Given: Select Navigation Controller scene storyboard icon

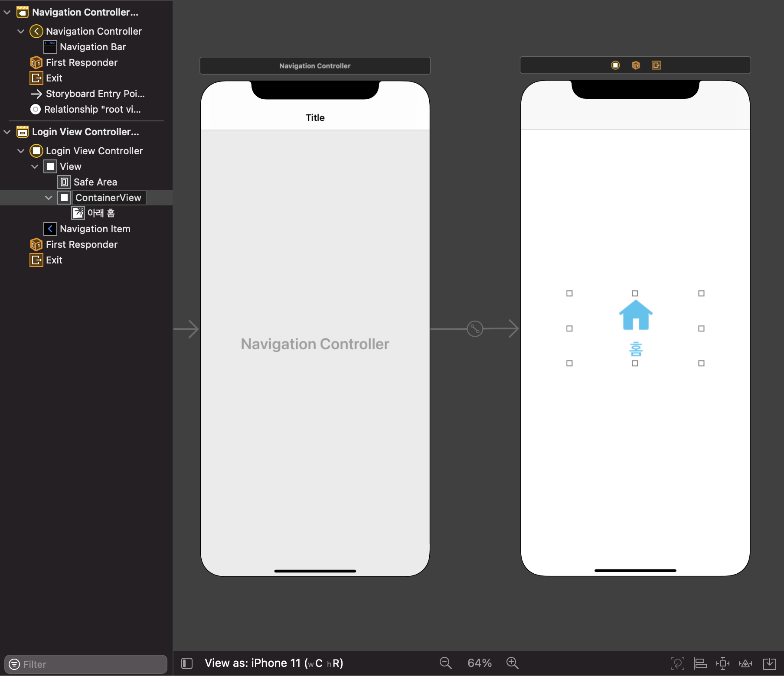Looking at the screenshot, I should point(23,12).
